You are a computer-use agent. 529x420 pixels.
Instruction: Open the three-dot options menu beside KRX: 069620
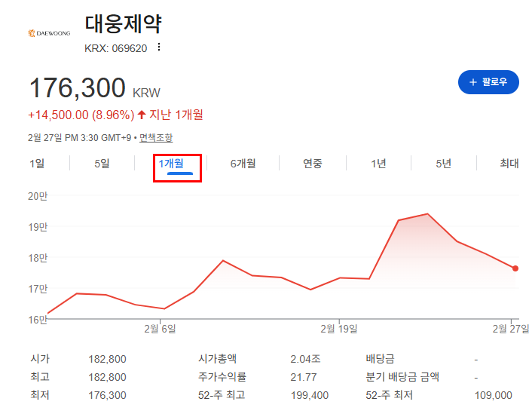point(158,48)
